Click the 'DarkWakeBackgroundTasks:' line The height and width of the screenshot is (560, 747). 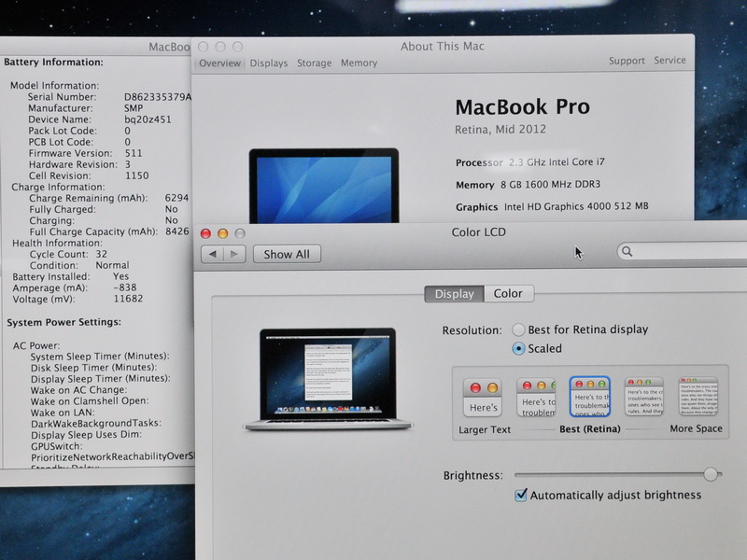96,424
